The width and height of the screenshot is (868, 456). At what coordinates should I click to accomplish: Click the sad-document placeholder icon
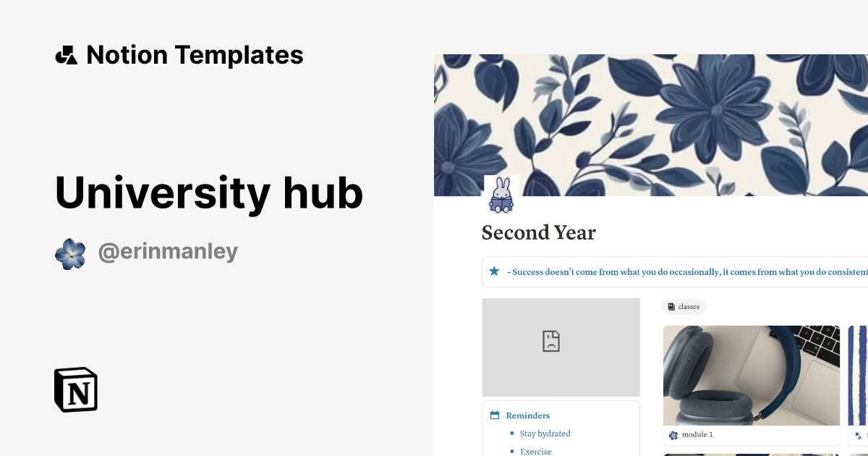[550, 341]
